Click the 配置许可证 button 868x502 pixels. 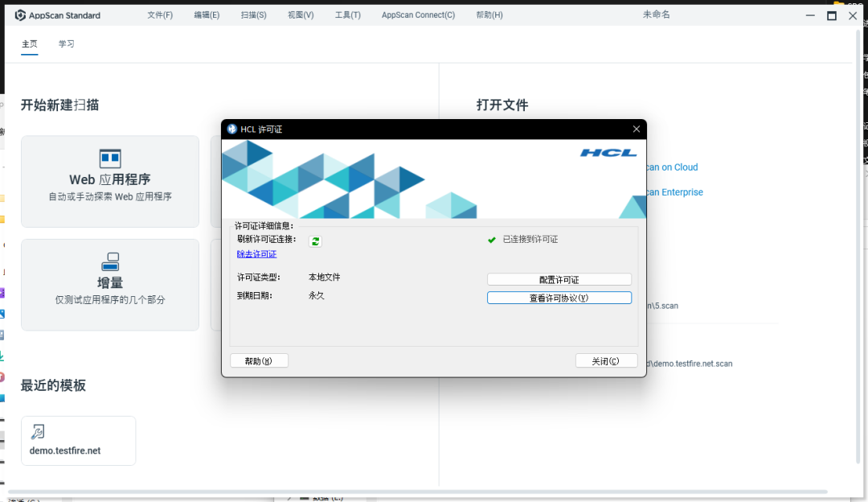point(559,280)
